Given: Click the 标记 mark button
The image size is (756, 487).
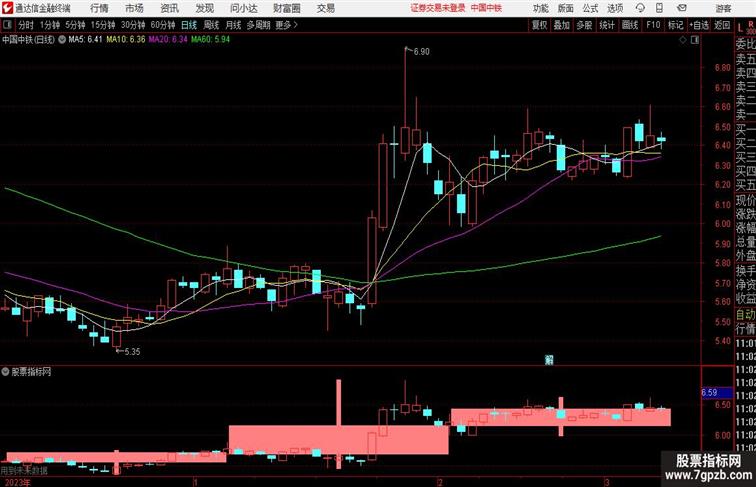Looking at the screenshot, I should click(675, 25).
